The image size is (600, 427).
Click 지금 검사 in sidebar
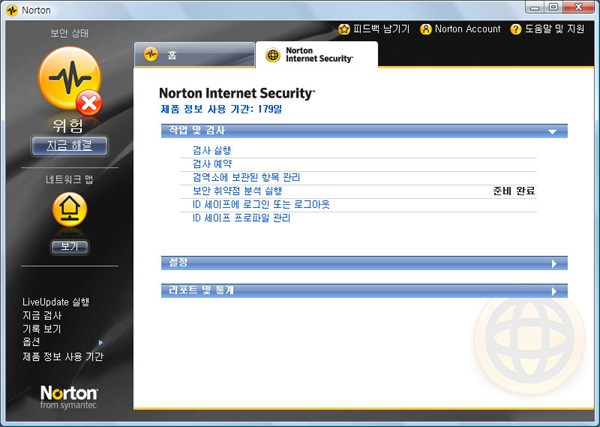point(42,315)
